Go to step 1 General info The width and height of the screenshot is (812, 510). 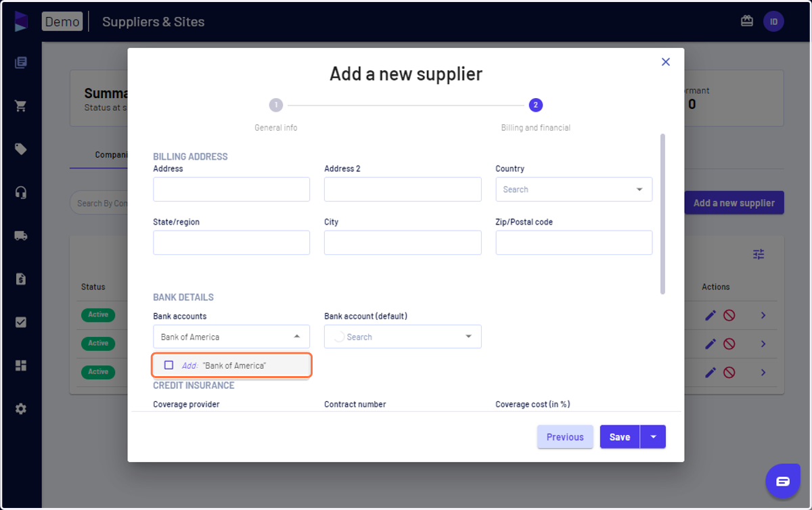(275, 105)
